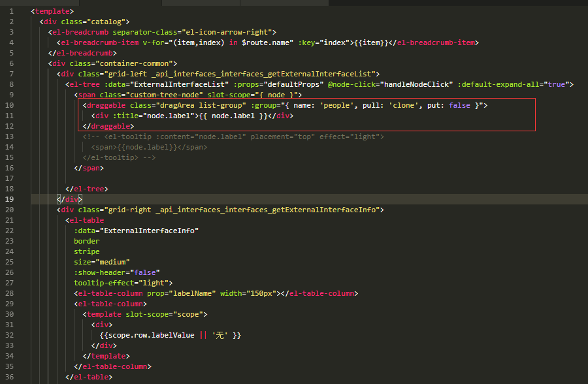Click "_api_interfaces_interfaces_getExternalInterfaceList" class text
588x384 pixels.
click(261, 74)
